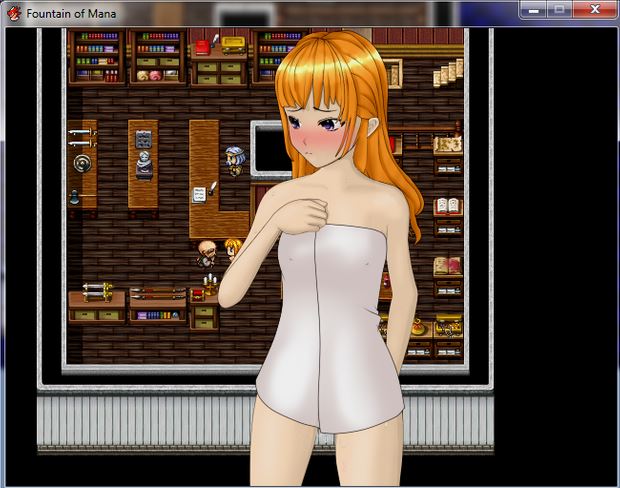Viewport: 620px width, 488px height.
Task: Click the silver-haired shopkeeper behind the counter
Action: tap(234, 159)
